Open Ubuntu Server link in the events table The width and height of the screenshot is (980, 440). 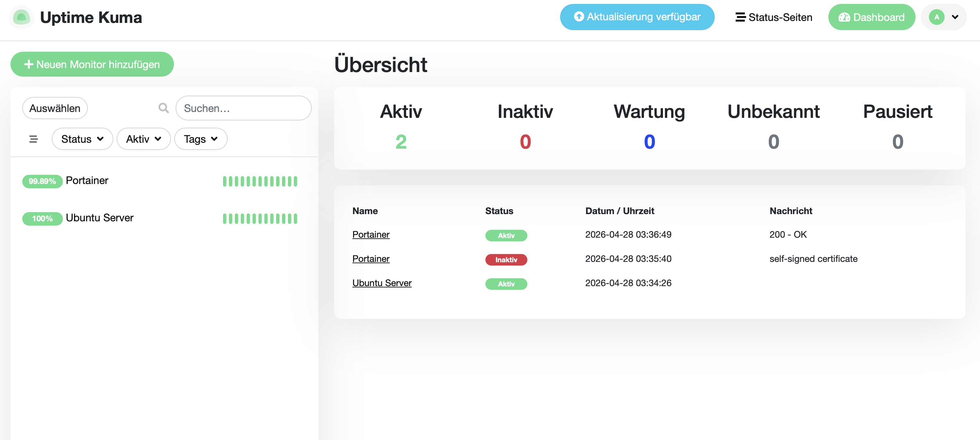pyautogui.click(x=382, y=283)
